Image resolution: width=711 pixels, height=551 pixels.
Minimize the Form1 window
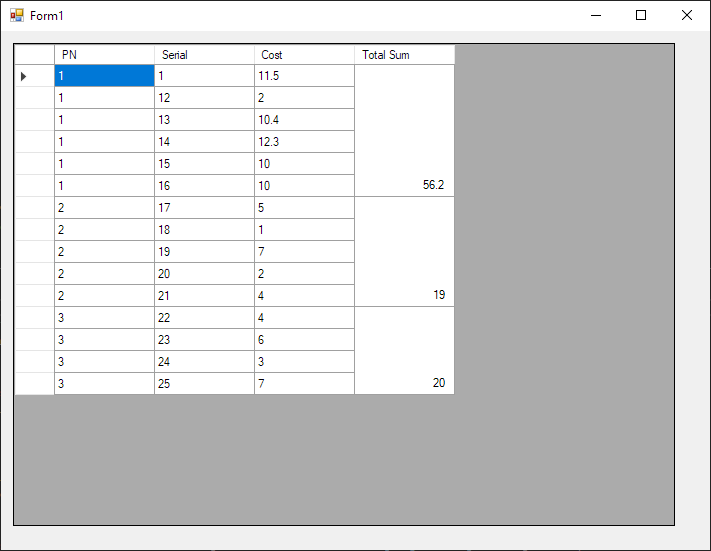pos(596,15)
